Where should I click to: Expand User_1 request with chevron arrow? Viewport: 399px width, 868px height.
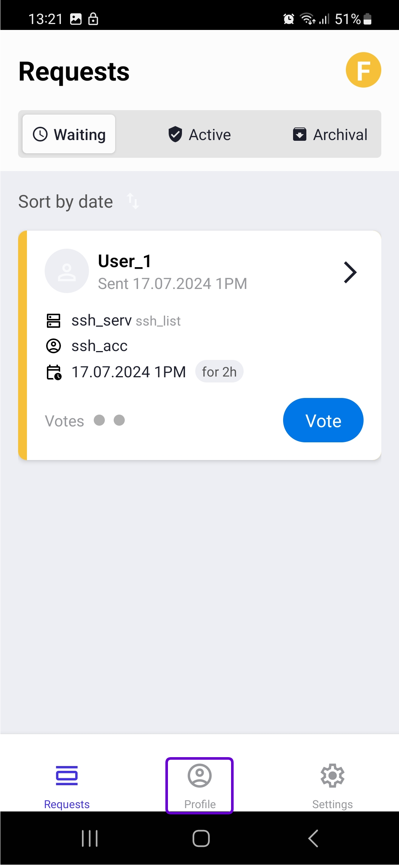350,272
